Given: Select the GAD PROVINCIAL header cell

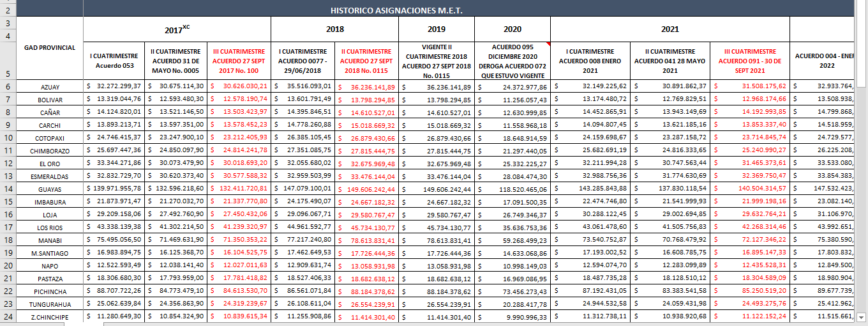Looking at the screenshot, I should [50, 48].
